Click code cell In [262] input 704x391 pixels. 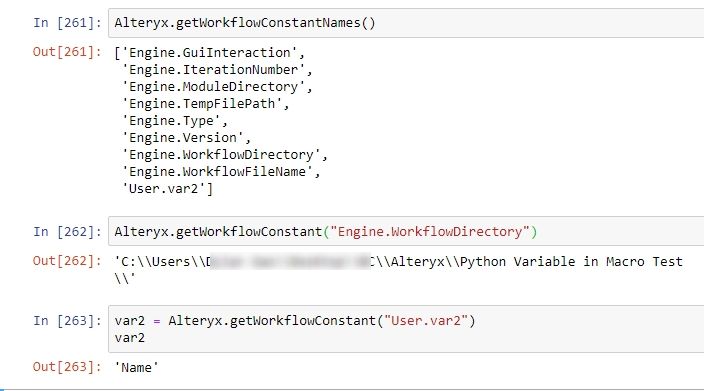[406, 232]
